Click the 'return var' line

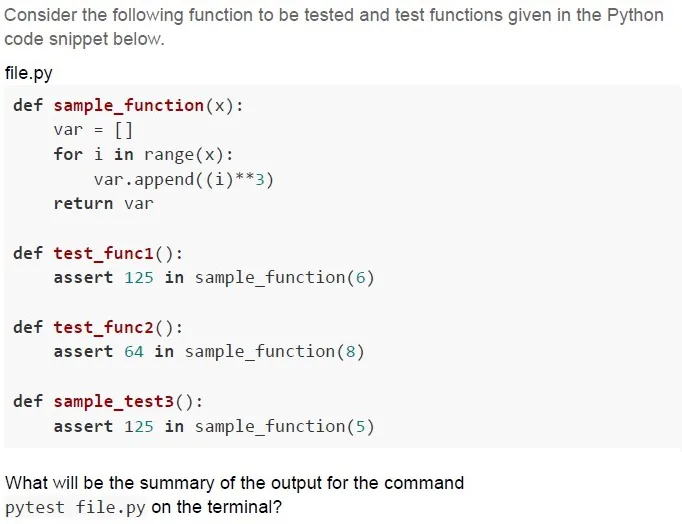(104, 204)
